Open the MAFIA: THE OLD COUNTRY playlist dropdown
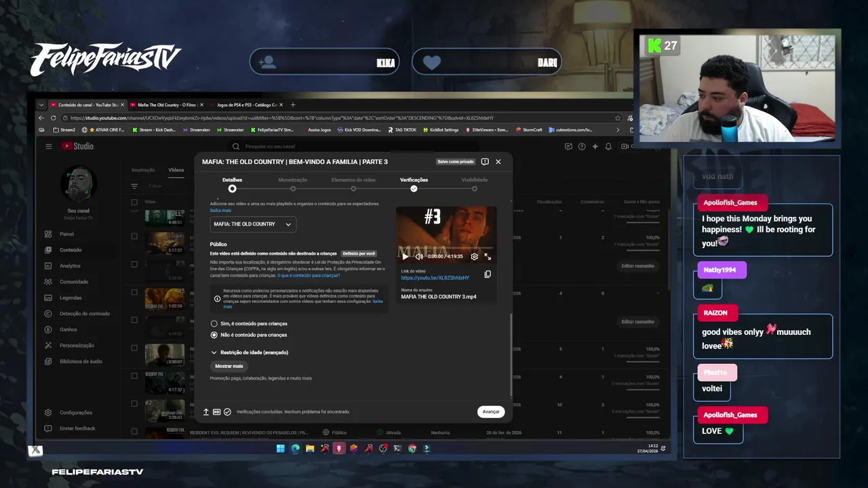 pyautogui.click(x=253, y=224)
